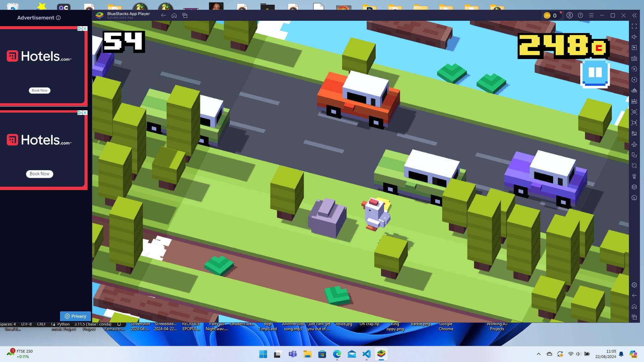Open Task View on the taskbar

278,354
